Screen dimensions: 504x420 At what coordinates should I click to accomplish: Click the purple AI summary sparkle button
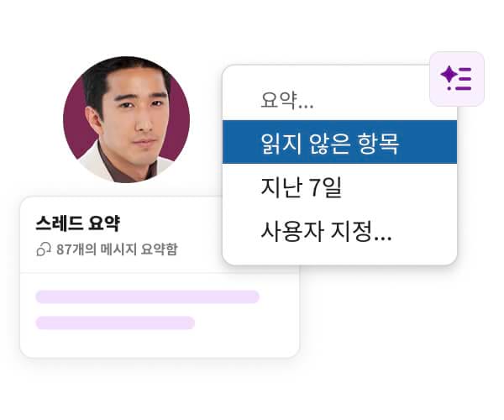457,79
